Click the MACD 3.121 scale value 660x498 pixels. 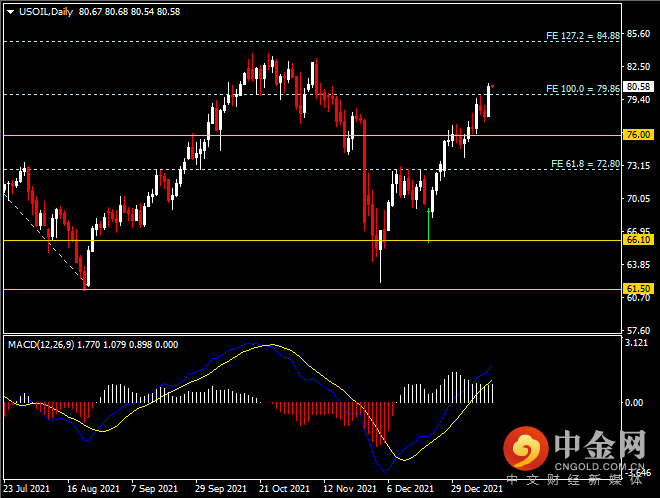click(x=636, y=343)
